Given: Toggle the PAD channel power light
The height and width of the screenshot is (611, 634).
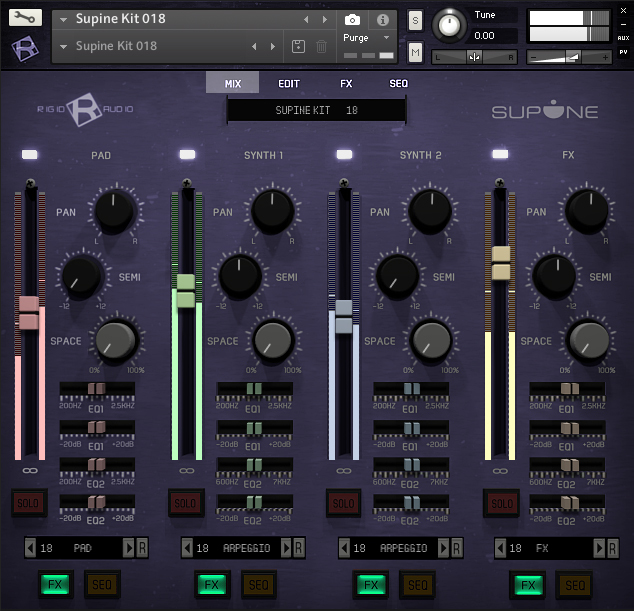Looking at the screenshot, I should (x=29, y=154).
